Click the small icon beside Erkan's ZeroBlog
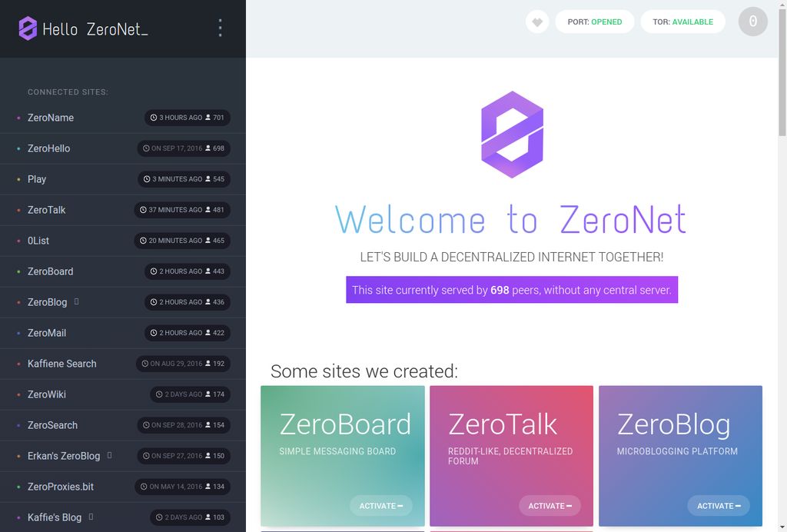This screenshot has height=532, width=787. tap(109, 455)
